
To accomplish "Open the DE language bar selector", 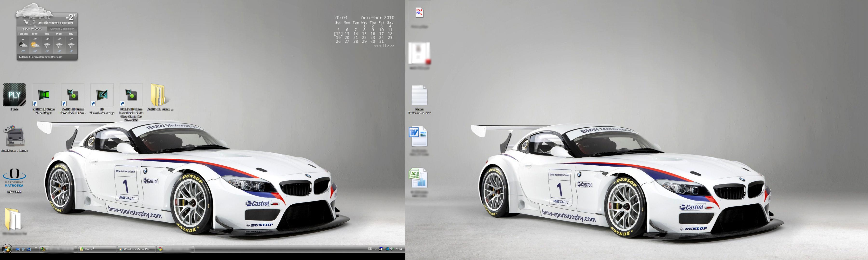I will point(370,249).
